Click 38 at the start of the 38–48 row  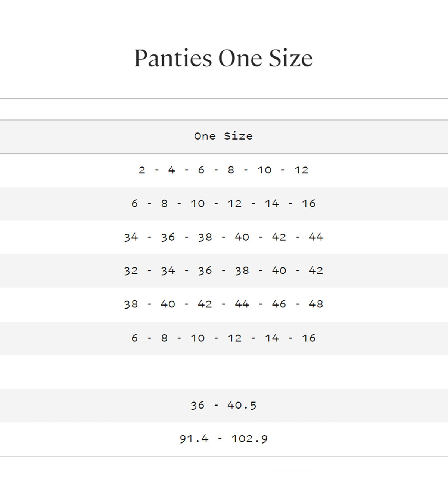point(131,304)
